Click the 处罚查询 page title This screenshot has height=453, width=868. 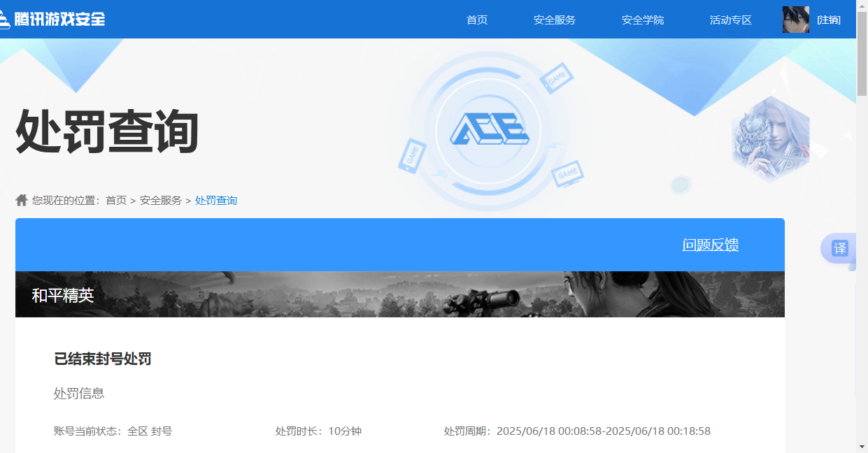pyautogui.click(x=107, y=131)
